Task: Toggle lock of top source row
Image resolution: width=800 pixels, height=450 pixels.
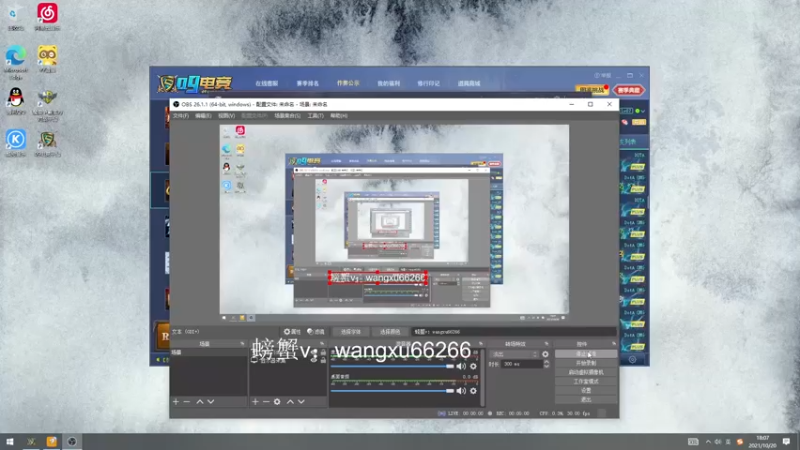Action: coord(323,353)
